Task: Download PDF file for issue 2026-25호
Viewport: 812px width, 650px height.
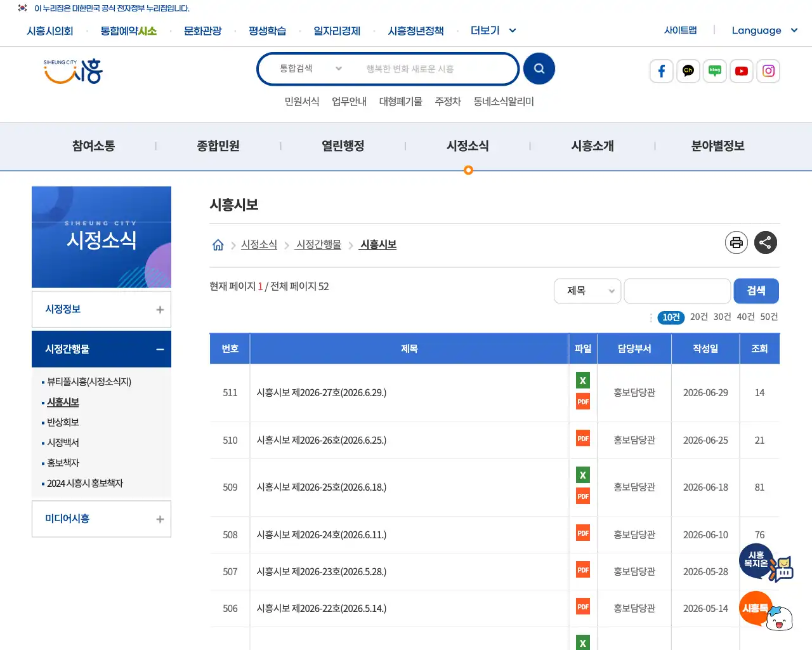Action: click(583, 496)
